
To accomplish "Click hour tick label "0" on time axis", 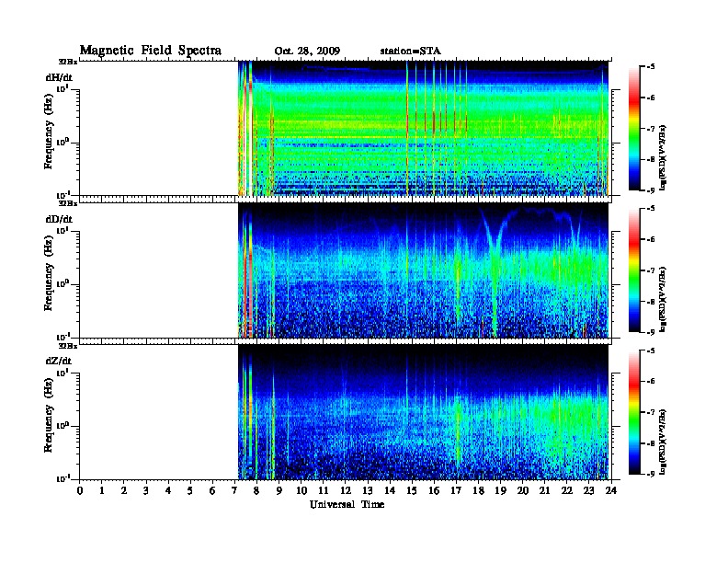I will coord(80,491).
